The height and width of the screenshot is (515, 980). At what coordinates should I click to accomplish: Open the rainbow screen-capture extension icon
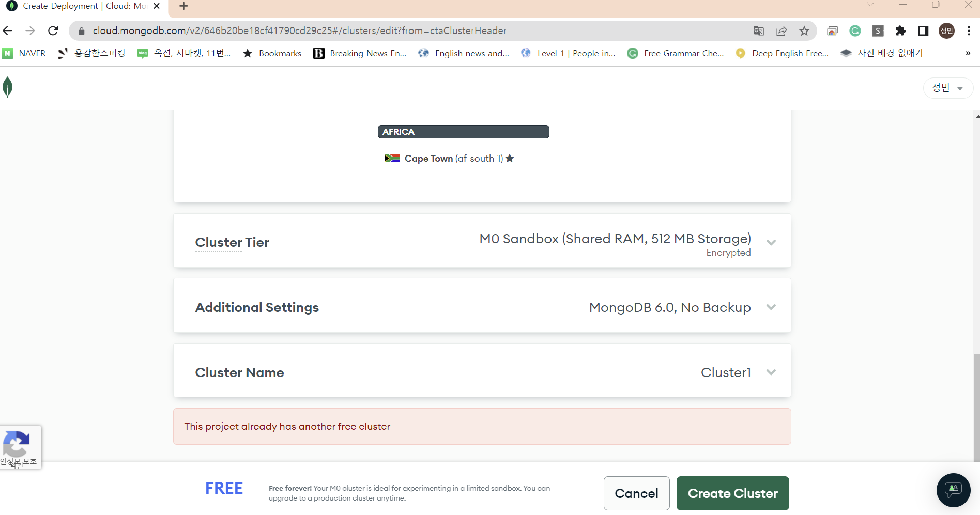[x=832, y=31]
